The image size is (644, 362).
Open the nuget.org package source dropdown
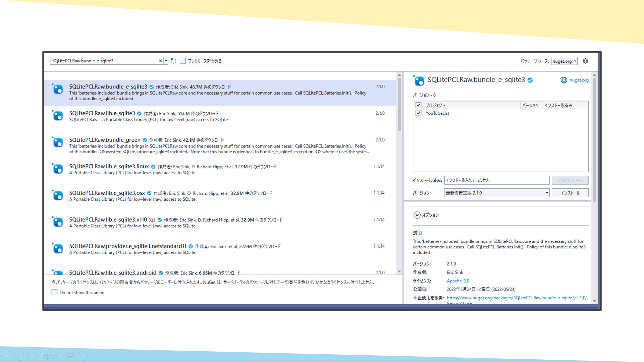(x=564, y=61)
